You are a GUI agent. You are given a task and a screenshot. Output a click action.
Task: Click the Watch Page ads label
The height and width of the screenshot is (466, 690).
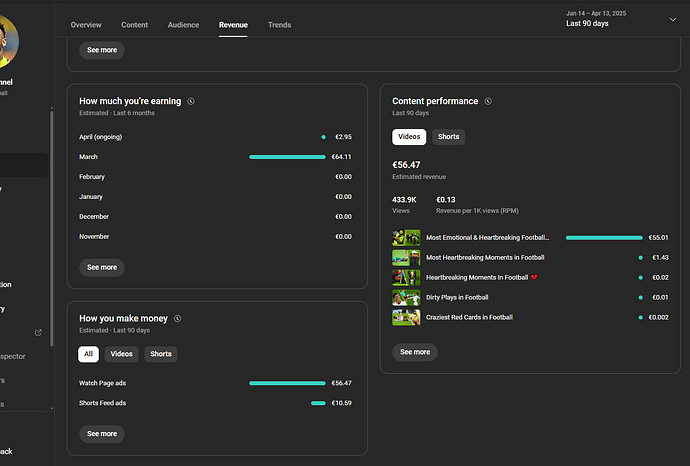pyautogui.click(x=103, y=383)
